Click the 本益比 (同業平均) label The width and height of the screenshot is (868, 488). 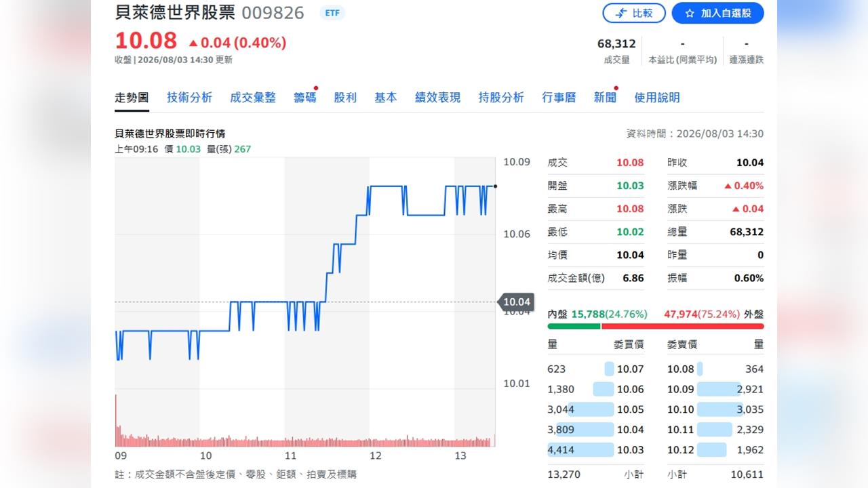coord(682,60)
